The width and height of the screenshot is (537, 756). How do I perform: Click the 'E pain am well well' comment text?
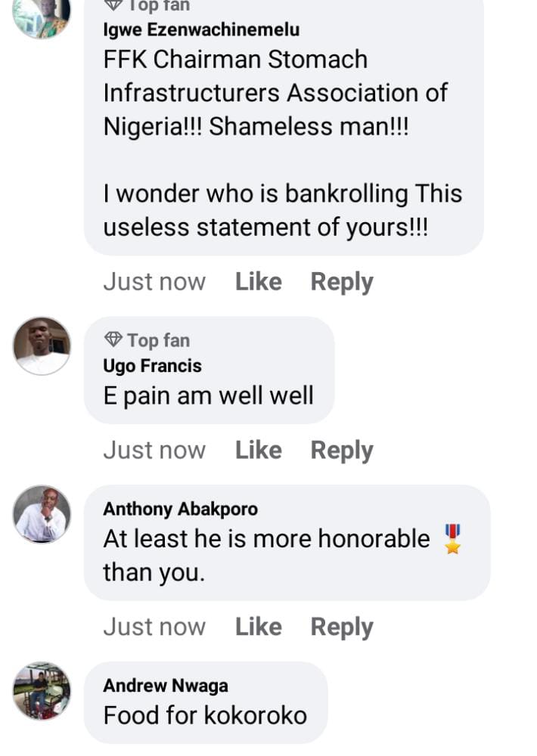208,395
